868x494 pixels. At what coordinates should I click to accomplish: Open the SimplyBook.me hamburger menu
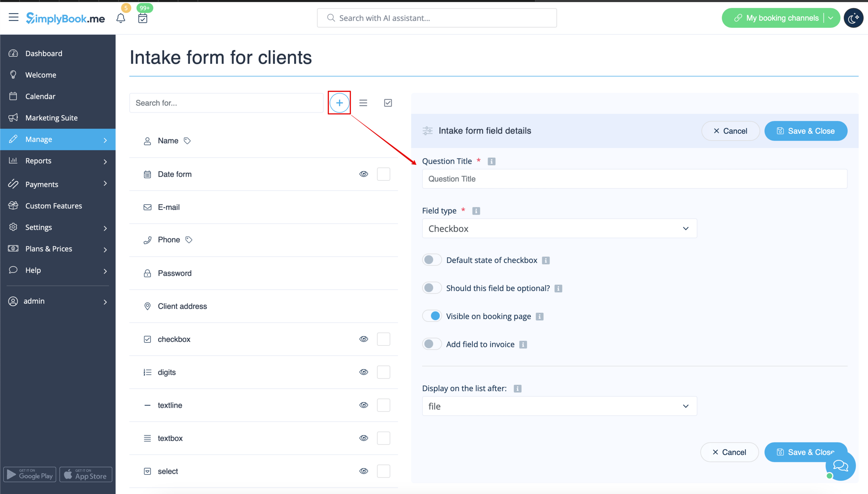point(13,17)
